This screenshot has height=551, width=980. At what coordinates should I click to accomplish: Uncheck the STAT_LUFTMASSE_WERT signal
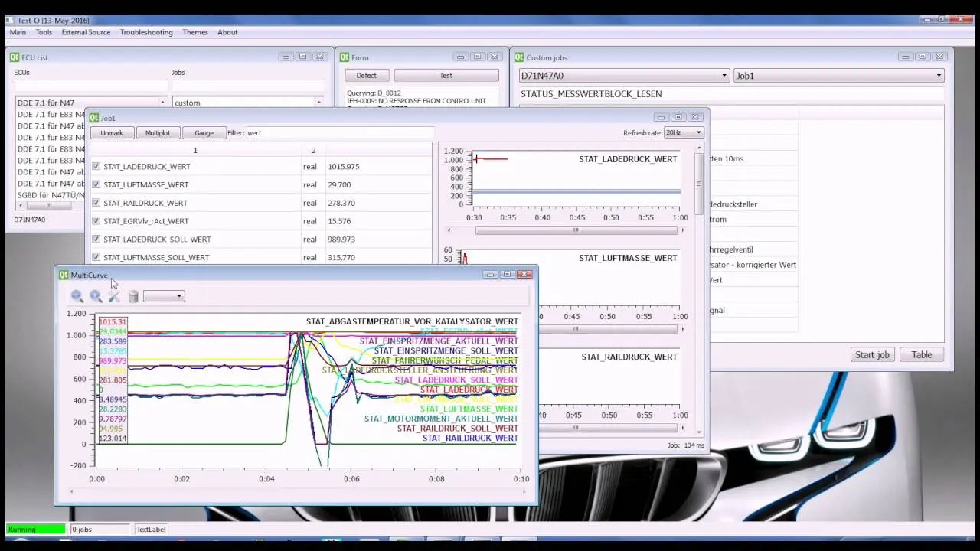[96, 184]
